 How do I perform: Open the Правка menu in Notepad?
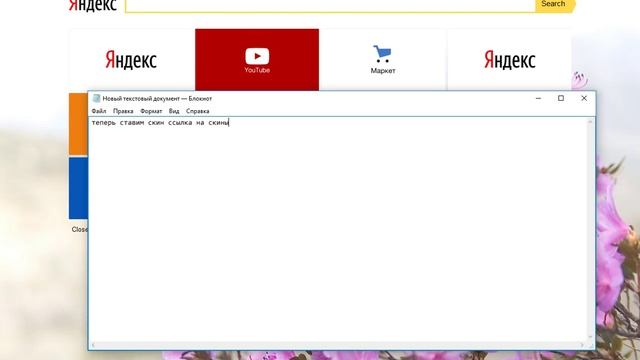click(x=123, y=111)
